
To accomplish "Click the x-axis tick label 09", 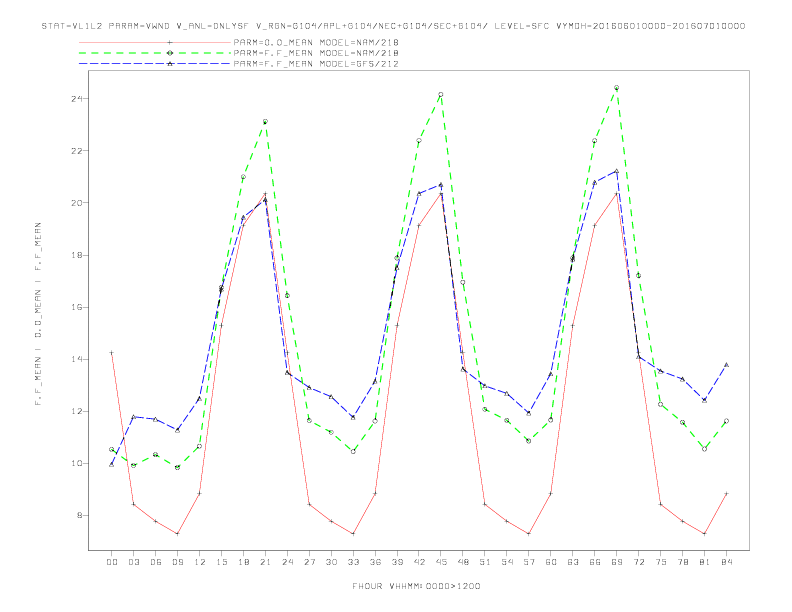I will pos(177,562).
